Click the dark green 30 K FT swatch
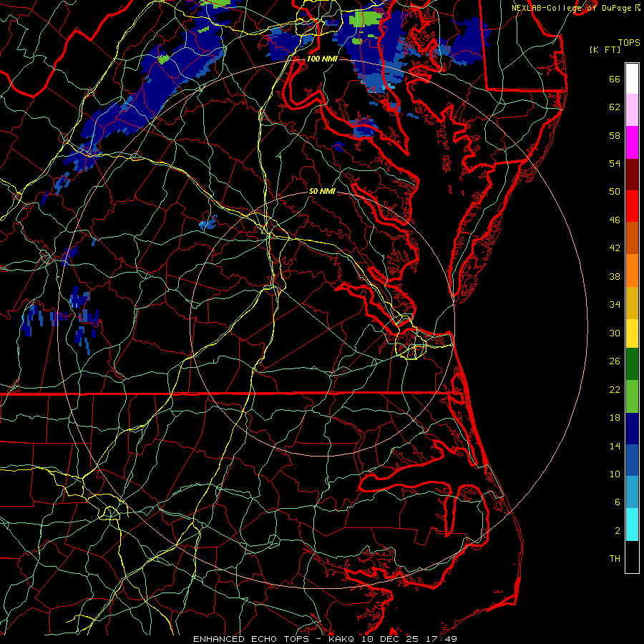 point(632,364)
